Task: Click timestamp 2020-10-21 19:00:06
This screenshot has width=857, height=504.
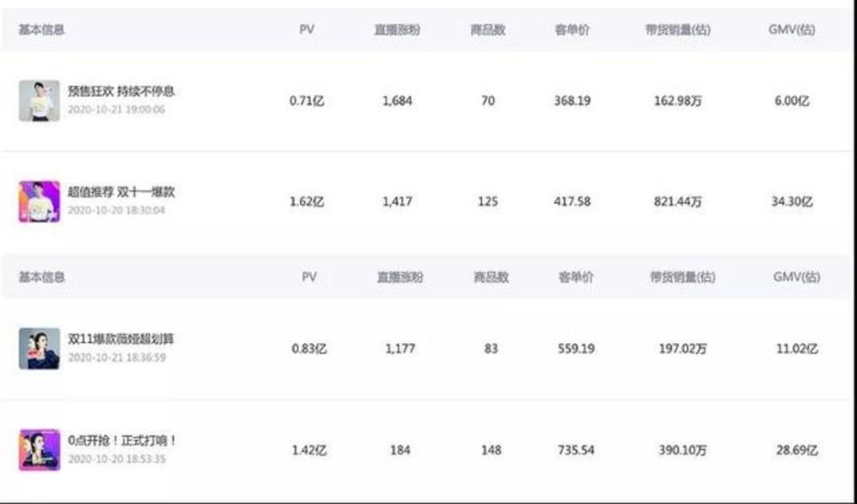Action: pyautogui.click(x=117, y=110)
